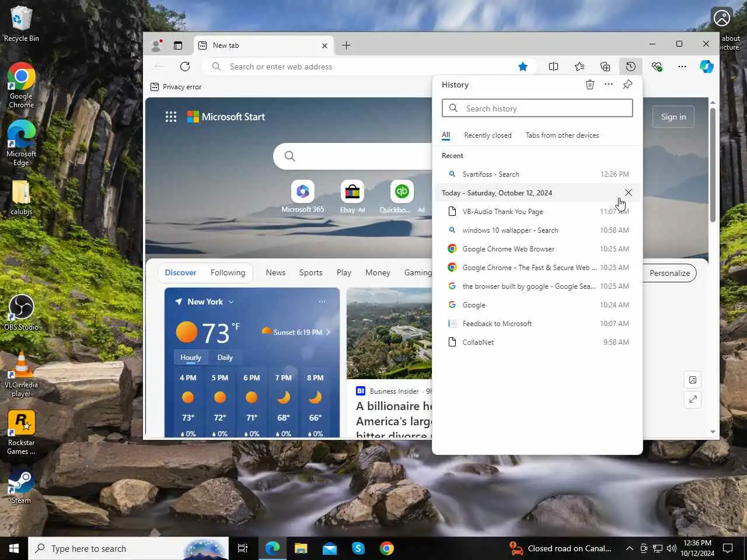Screen dimensions: 747x560
Task: Click the Favorites star in the address bar
Action: [523, 66]
